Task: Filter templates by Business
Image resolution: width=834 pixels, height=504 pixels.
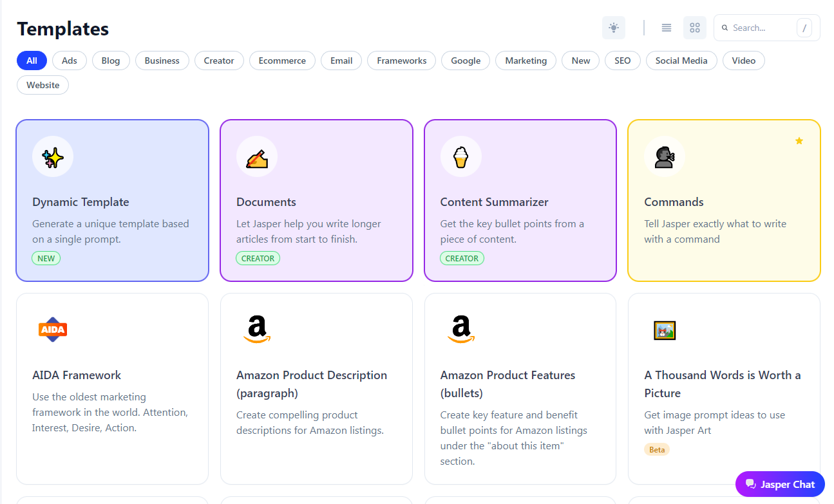Action: (162, 61)
